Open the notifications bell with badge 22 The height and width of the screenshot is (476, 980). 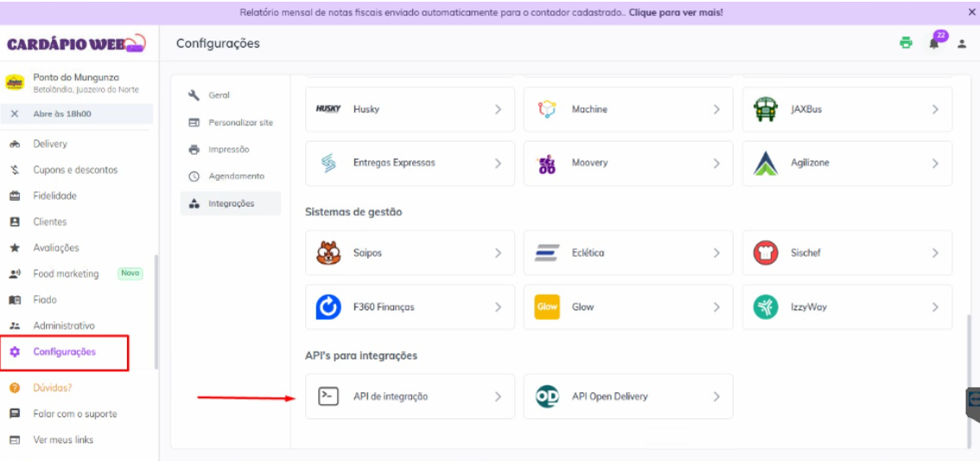pos(934,43)
